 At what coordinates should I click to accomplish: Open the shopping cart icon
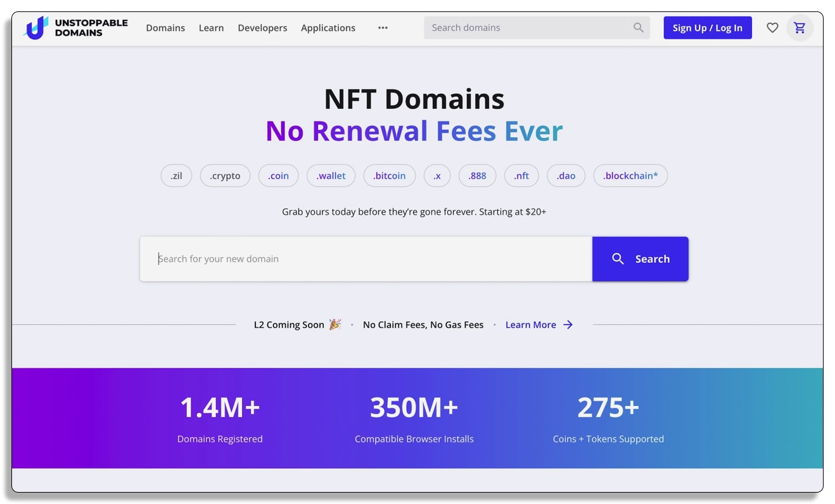pos(800,28)
